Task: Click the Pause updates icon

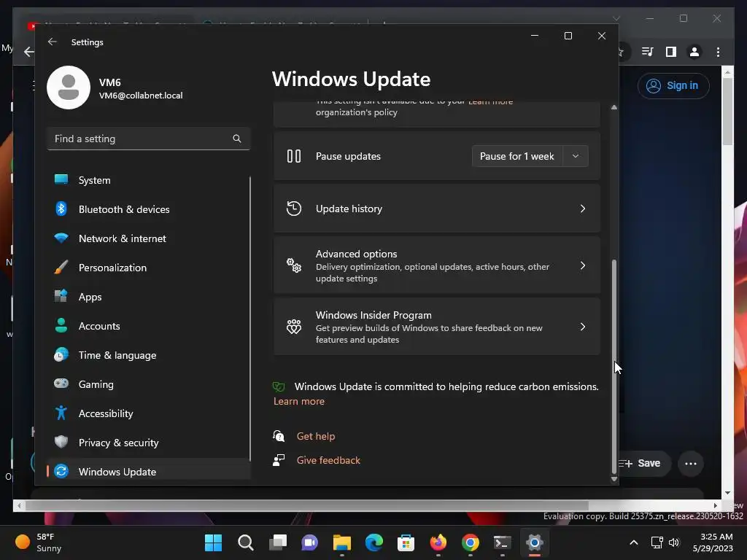Action: pos(294,156)
